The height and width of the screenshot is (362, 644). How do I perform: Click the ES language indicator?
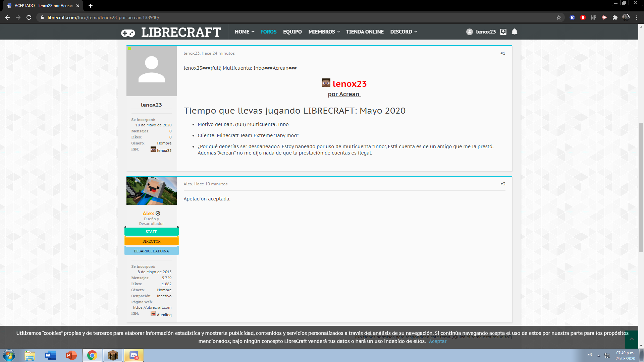pyautogui.click(x=590, y=355)
